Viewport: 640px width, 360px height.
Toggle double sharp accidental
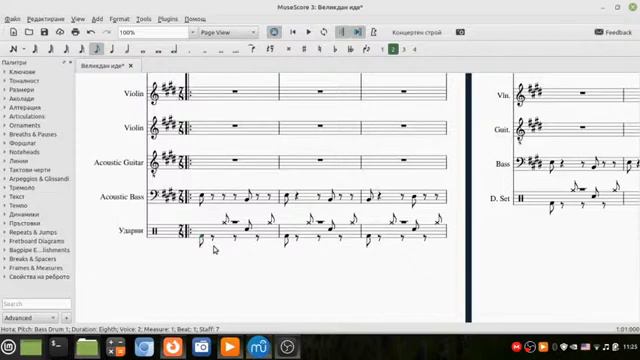pos(289,49)
